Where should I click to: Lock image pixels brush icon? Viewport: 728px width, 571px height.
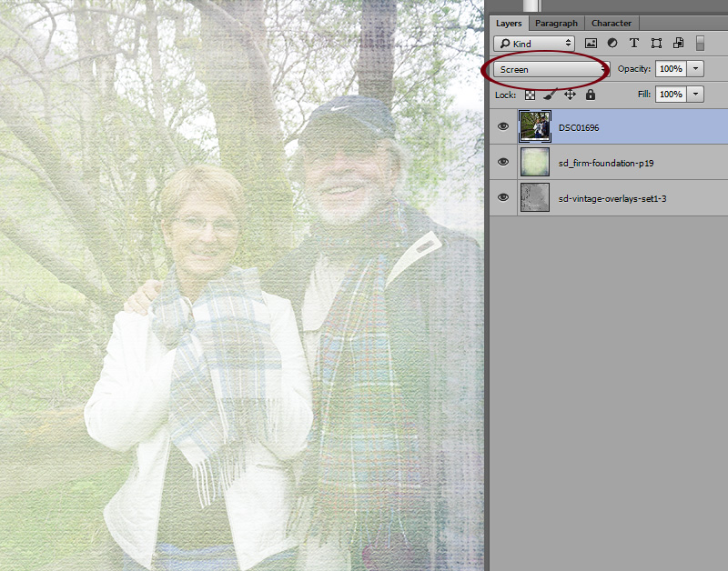pyautogui.click(x=550, y=95)
